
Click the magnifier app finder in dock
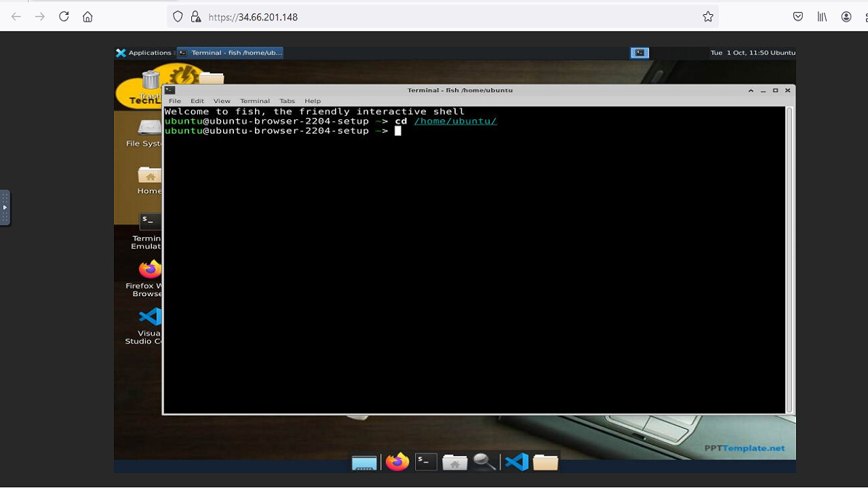(x=485, y=462)
